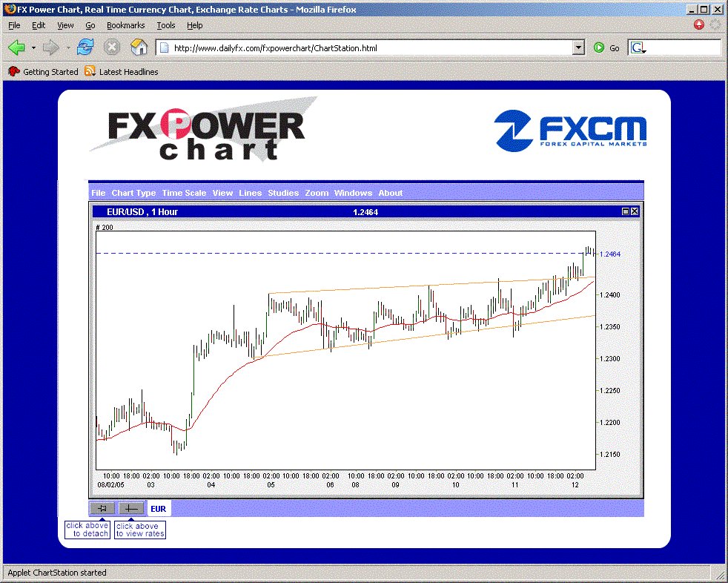Image resolution: width=728 pixels, height=583 pixels.
Task: Open the Firefox Edit menu
Action: [x=39, y=25]
